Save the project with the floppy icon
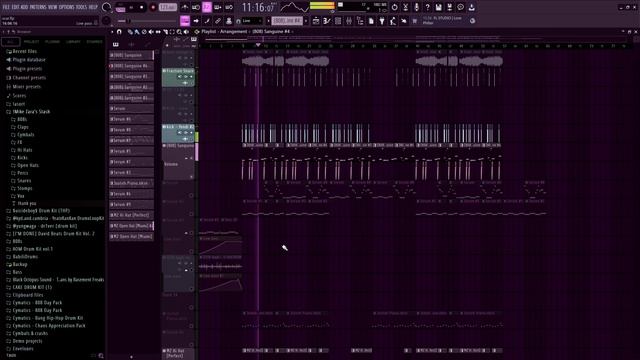 coord(438,7)
